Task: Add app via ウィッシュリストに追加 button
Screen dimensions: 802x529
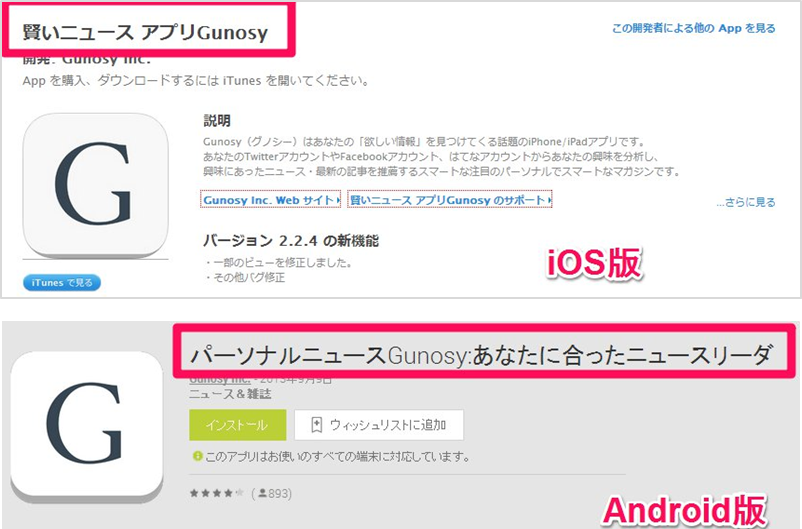Action: [379, 425]
